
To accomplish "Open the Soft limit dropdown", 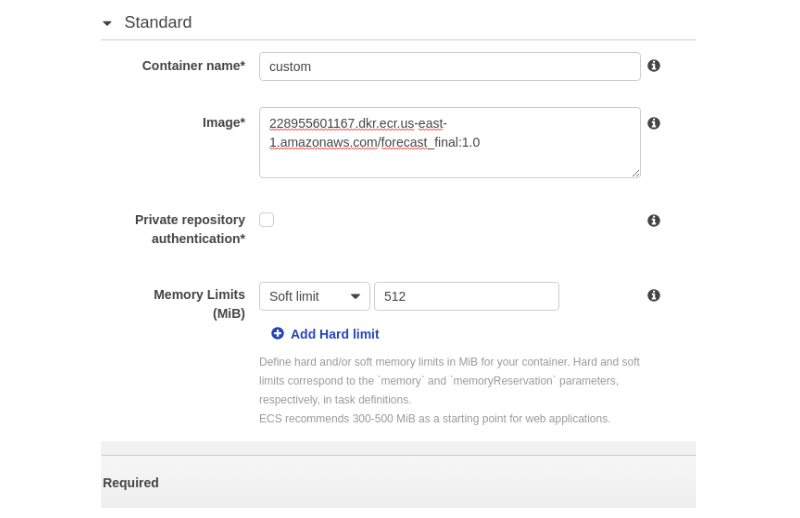I will (314, 297).
